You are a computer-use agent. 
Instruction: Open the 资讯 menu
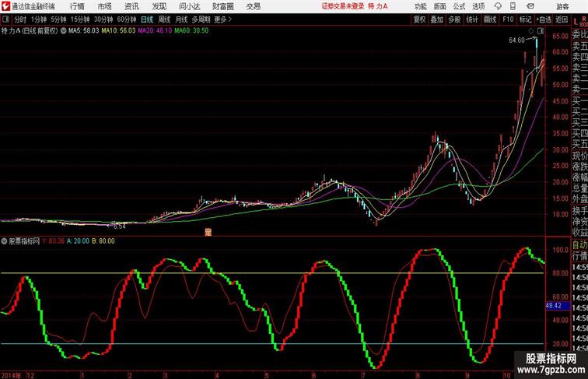(x=131, y=6)
